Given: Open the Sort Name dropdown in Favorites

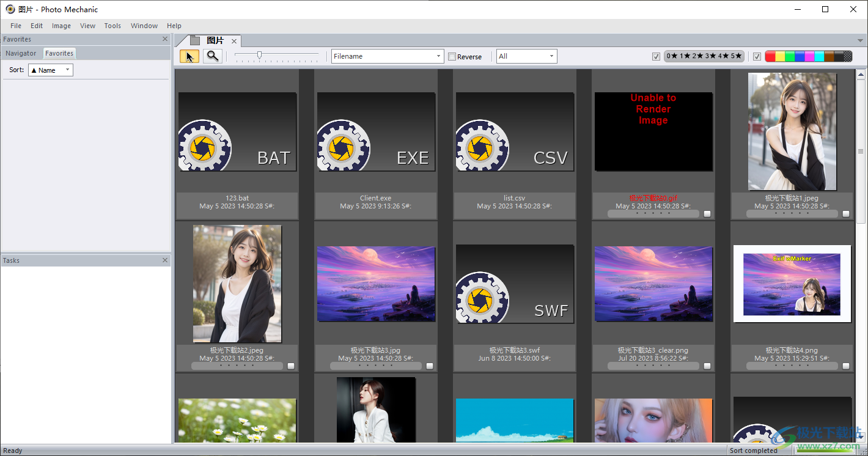Looking at the screenshot, I should (51, 70).
